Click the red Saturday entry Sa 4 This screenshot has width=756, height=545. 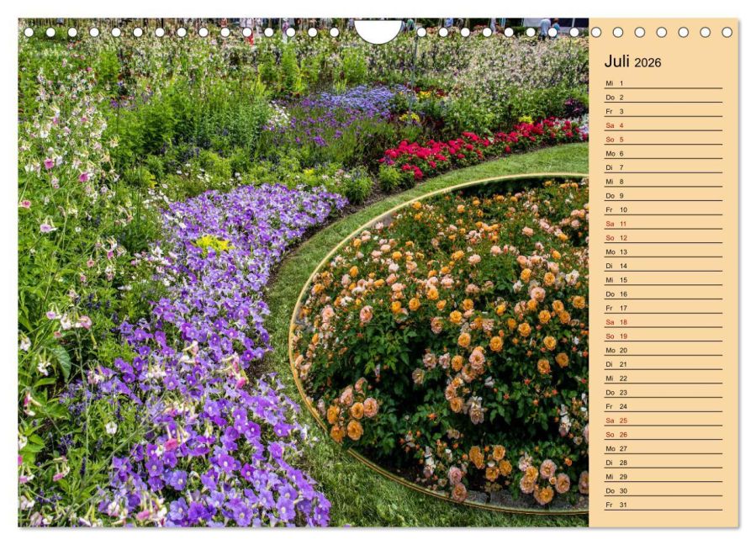pyautogui.click(x=612, y=126)
